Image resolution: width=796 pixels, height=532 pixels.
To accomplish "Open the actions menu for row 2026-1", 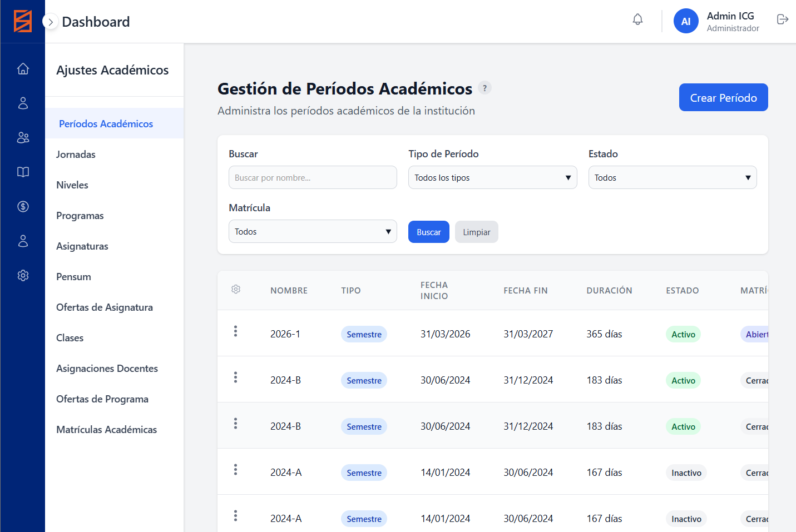I will 235,331.
